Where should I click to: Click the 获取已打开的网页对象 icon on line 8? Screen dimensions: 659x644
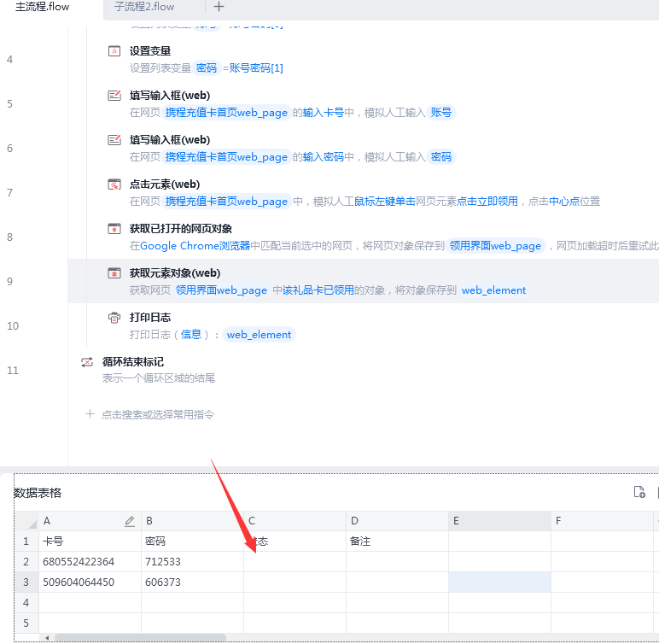[114, 228]
